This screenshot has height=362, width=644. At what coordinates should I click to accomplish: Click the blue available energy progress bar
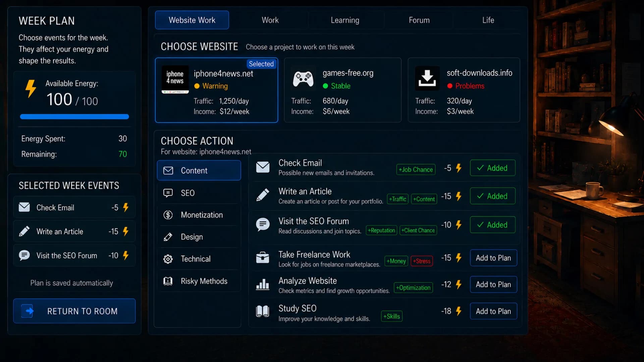point(74,117)
